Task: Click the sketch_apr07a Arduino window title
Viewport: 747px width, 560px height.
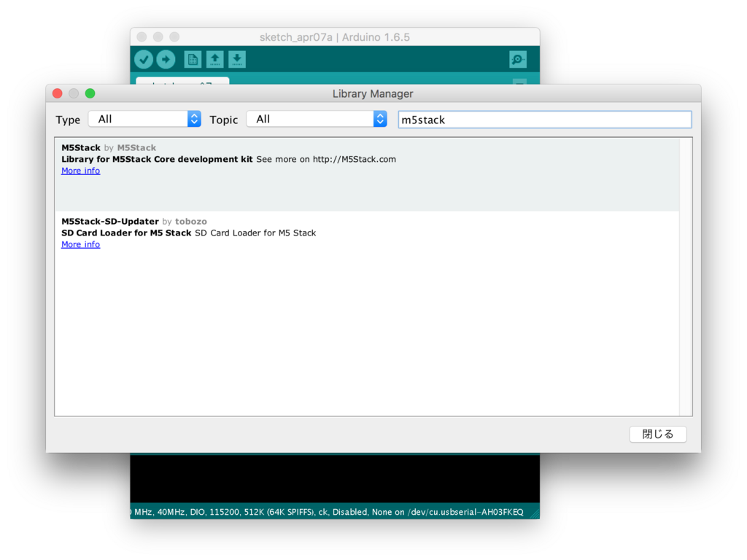Action: coord(334,37)
